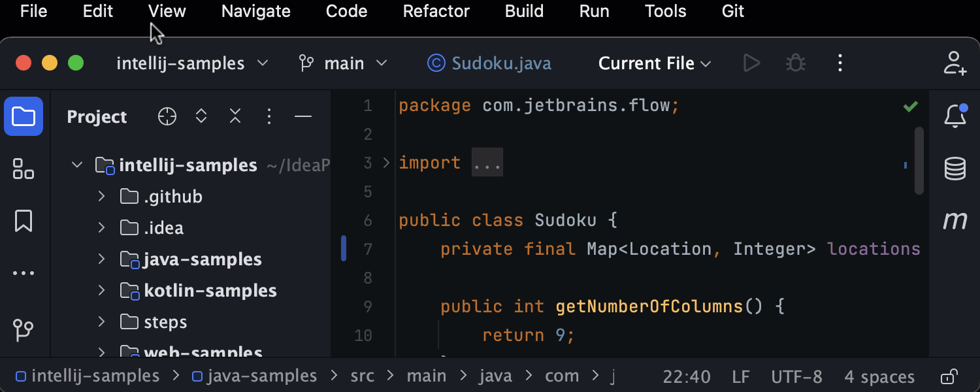Viewport: 980px width, 392px height.
Task: Open the main branch dropdown
Action: point(343,63)
